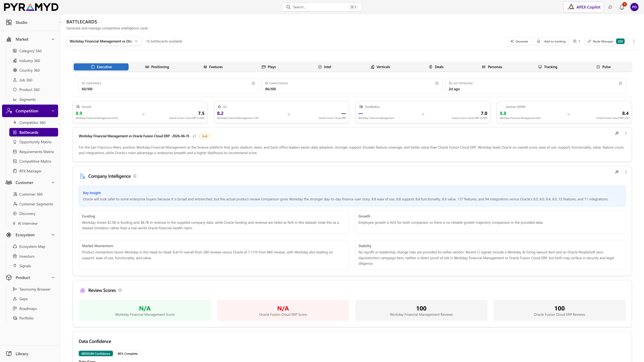
Task: Click the Confidence info icon
Action: pos(253,83)
